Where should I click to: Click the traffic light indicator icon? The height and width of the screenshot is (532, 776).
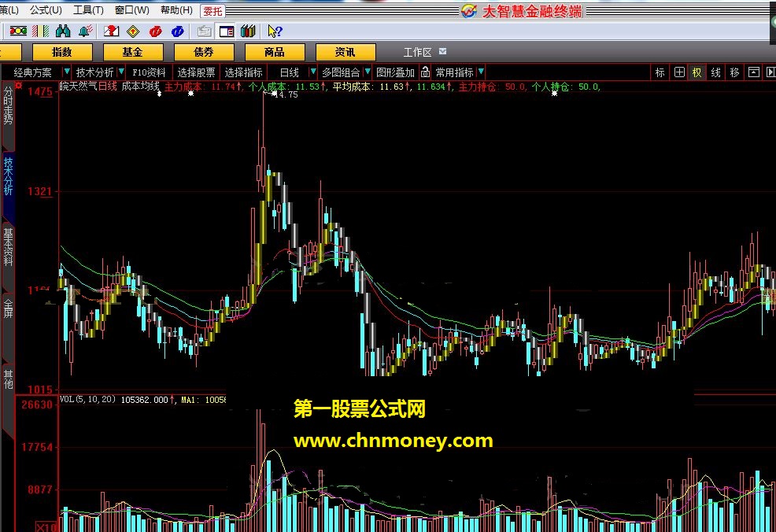coord(18,31)
